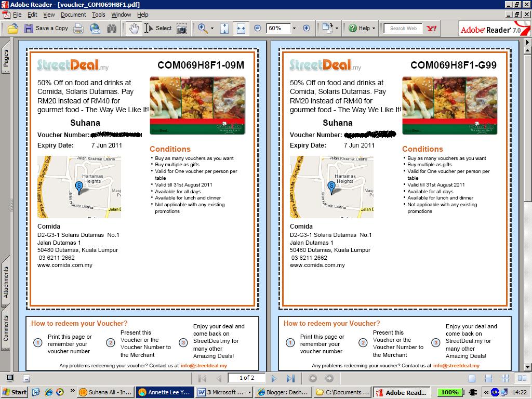This screenshot has width=532, height=399.
Task: Open the Attachments side panel tab
Action: [x=5, y=282]
